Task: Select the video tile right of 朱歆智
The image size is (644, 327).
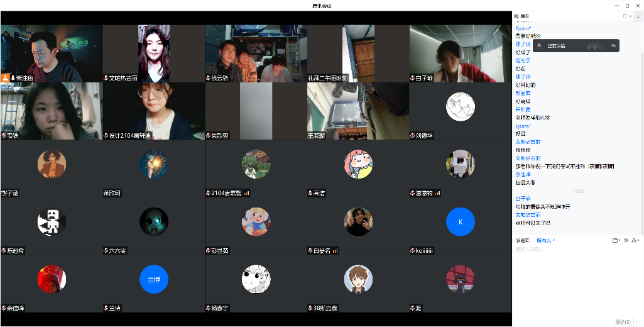Action: (x=358, y=111)
